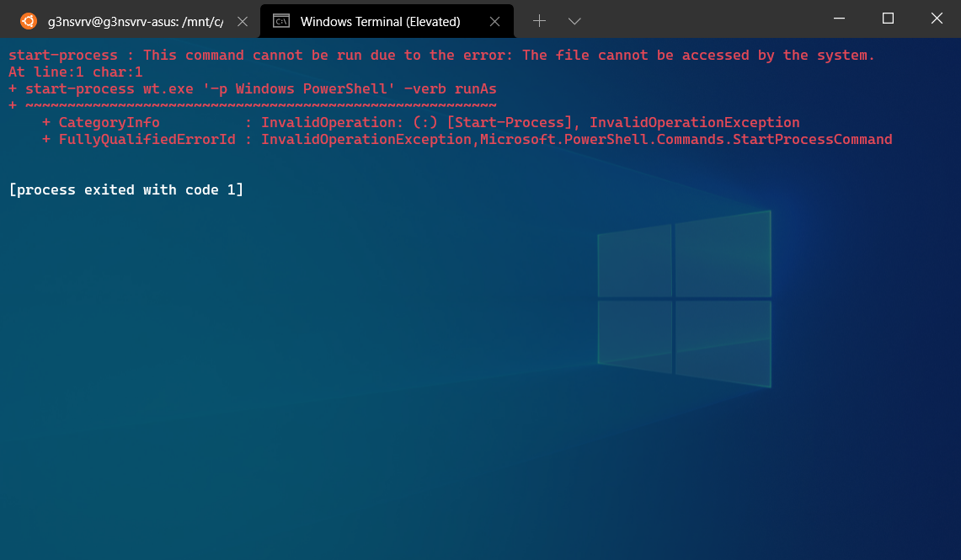The height and width of the screenshot is (560, 961).
Task: Open a new terminal tab with the plus icon
Action: [x=539, y=20]
